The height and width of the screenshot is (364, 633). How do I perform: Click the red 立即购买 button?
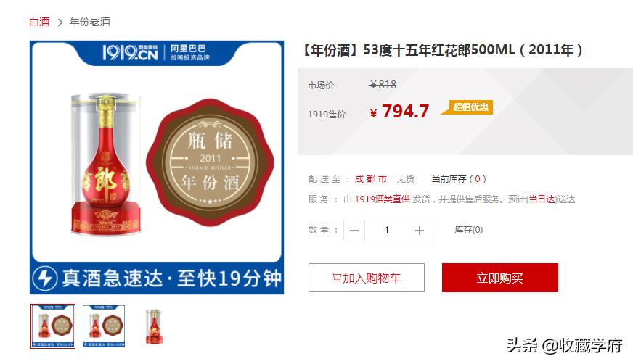(x=499, y=278)
